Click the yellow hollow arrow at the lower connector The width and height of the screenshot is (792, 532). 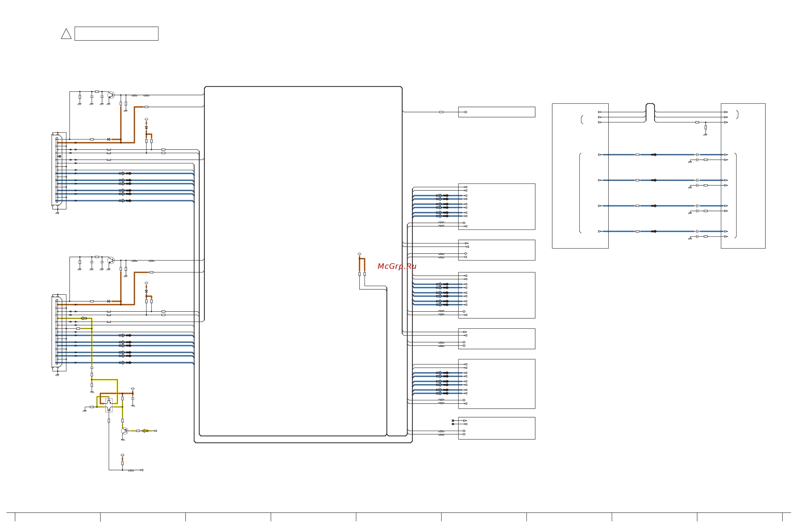(x=84, y=318)
